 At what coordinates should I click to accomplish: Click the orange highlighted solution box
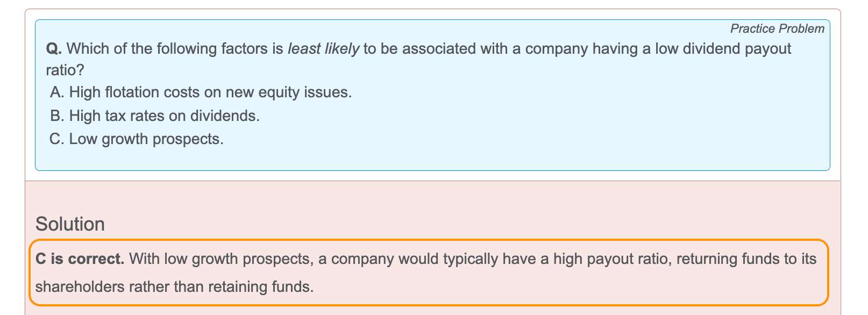(429, 272)
